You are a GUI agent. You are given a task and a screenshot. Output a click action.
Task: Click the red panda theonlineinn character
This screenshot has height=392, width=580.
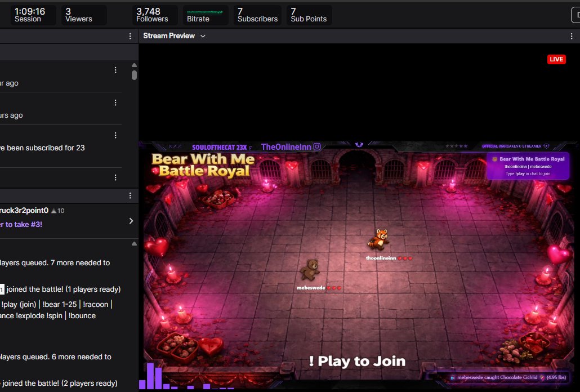378,239
